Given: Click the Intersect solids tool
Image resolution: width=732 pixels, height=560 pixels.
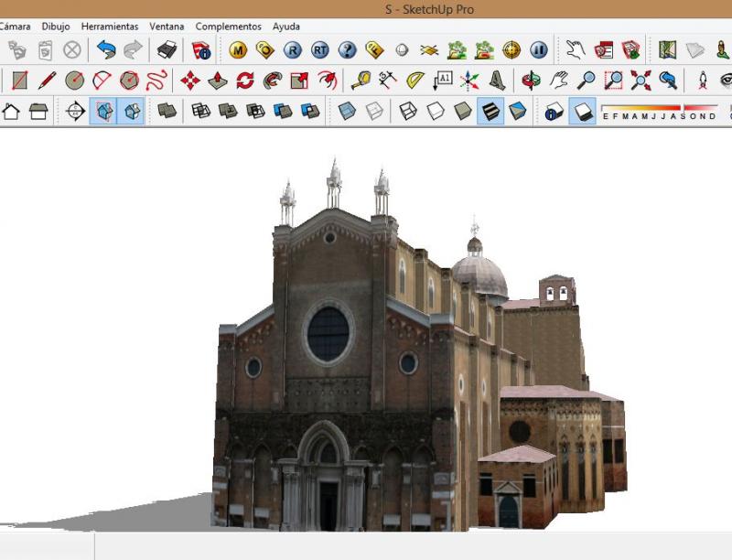Looking at the screenshot, I should (201, 111).
